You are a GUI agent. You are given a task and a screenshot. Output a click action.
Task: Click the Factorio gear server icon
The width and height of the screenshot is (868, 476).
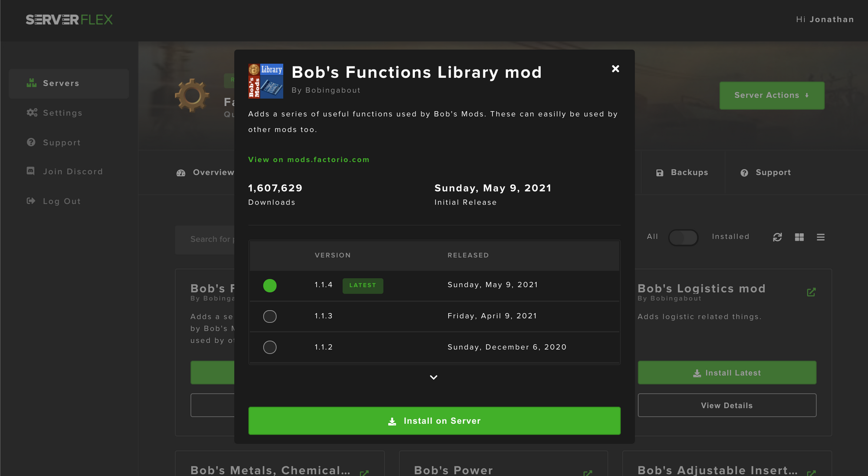[192, 96]
